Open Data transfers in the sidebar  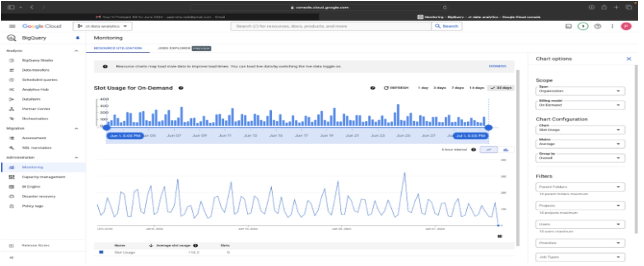coord(36,70)
